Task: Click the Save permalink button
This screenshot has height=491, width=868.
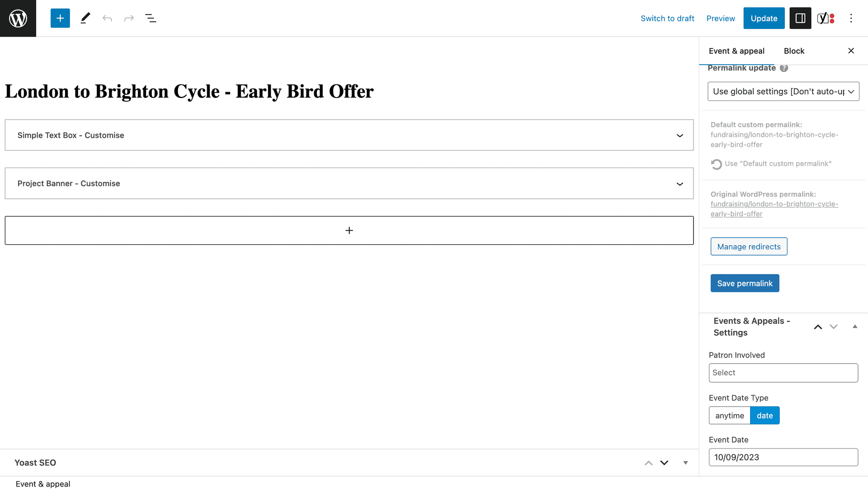Action: pos(745,283)
